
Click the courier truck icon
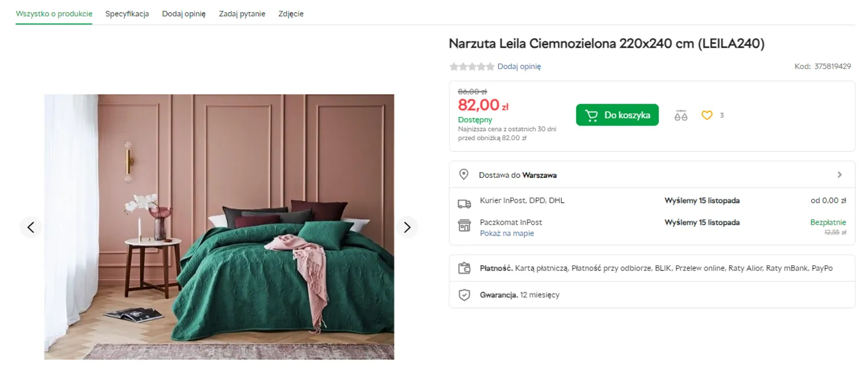point(464,203)
